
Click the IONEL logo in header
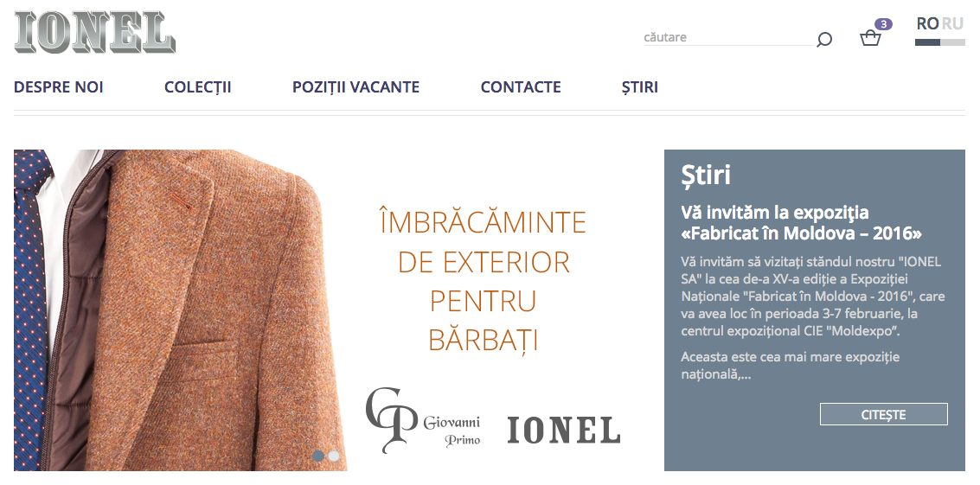(x=94, y=32)
